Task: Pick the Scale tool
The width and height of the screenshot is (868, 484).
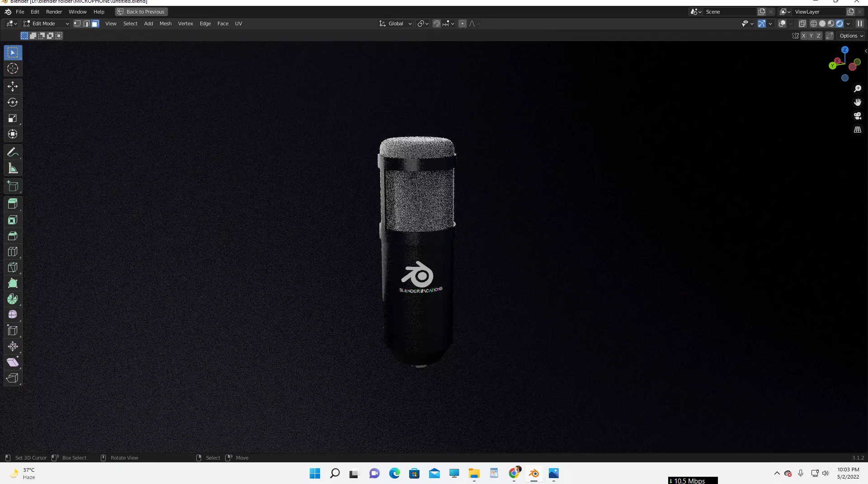Action: pos(13,118)
